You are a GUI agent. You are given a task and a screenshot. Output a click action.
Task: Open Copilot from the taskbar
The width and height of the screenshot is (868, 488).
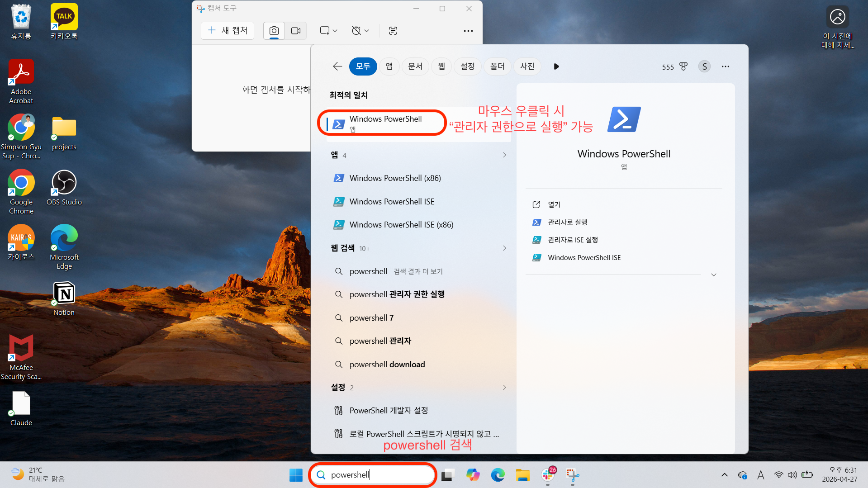click(x=473, y=475)
